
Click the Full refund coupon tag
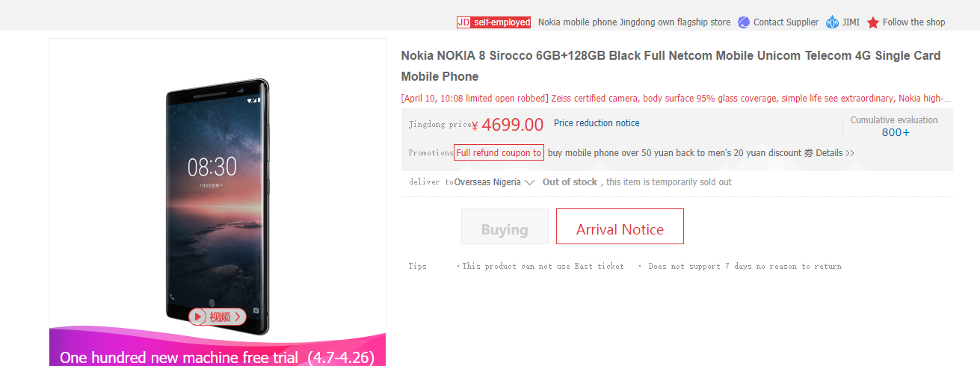(499, 152)
